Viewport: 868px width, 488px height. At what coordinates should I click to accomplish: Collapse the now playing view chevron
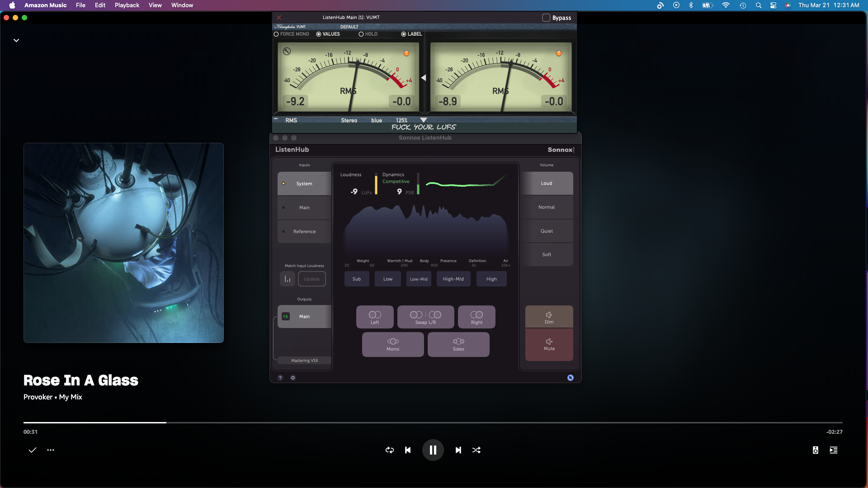(x=16, y=40)
